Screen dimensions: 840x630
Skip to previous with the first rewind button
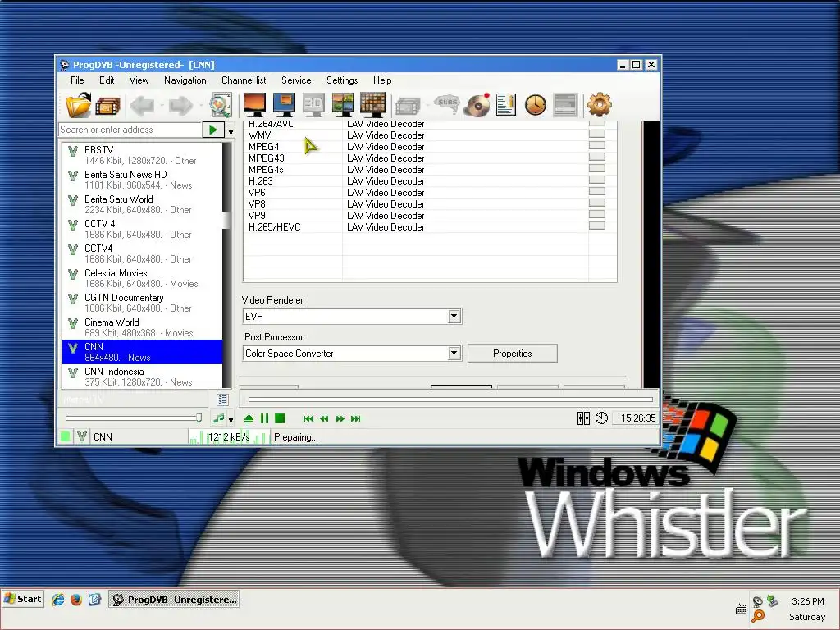click(308, 419)
